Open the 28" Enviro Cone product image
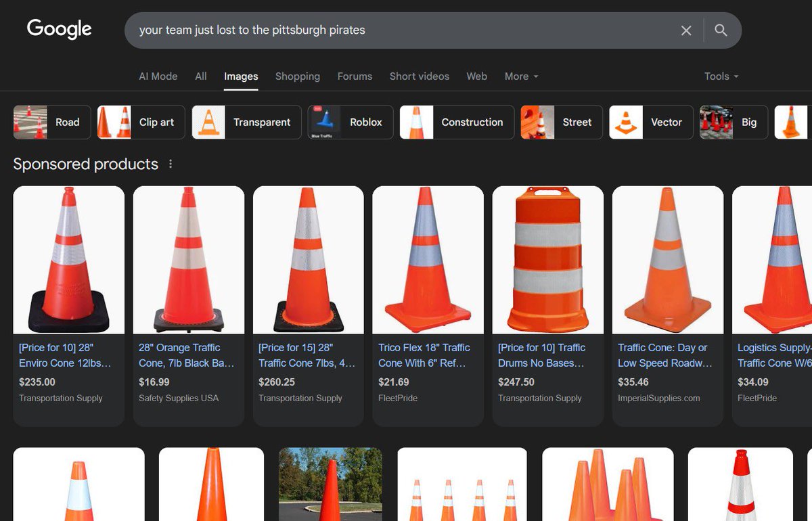Viewport: 812px width, 521px height. click(69, 260)
